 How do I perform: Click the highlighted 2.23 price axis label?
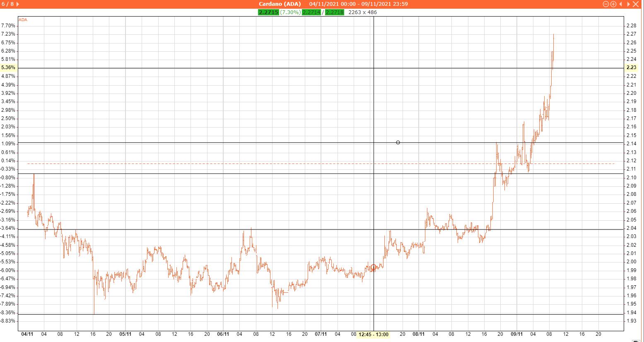pos(631,67)
